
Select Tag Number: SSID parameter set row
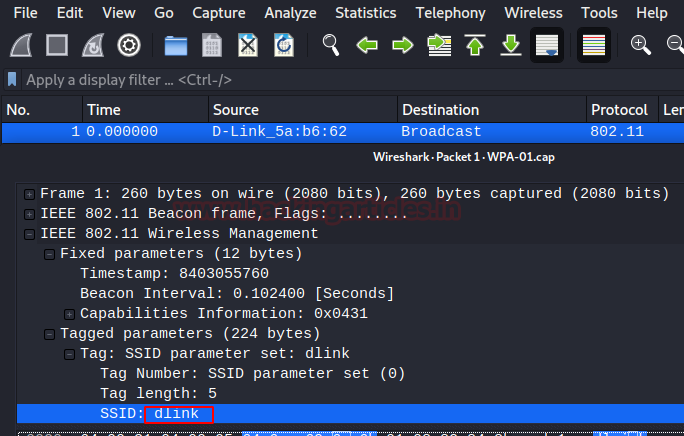[x=350, y=374]
